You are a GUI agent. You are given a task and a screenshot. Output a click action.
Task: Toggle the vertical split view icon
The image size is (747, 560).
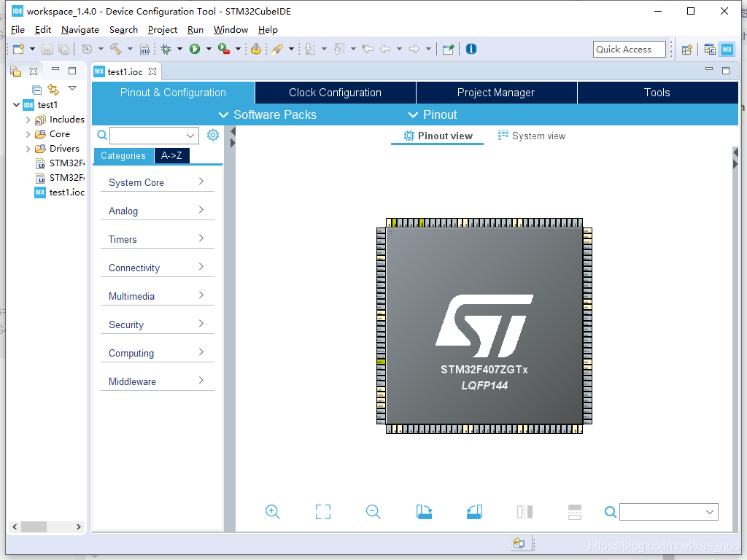pyautogui.click(x=525, y=512)
